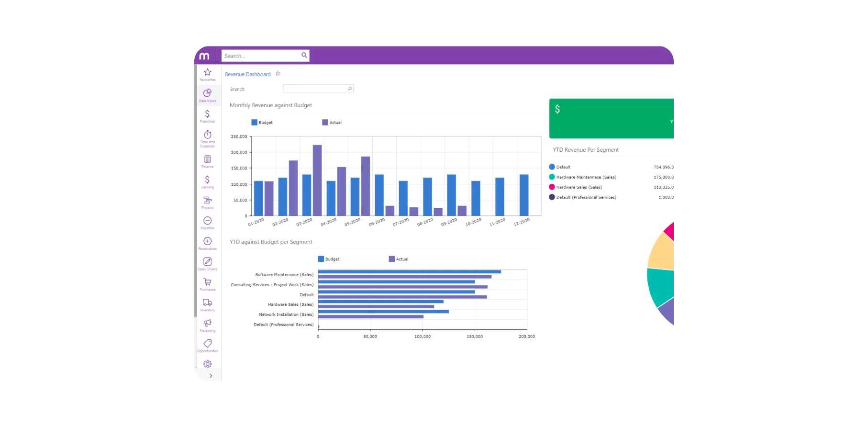Toggle Actual legend in Monthly Revenue chart

tap(332, 123)
